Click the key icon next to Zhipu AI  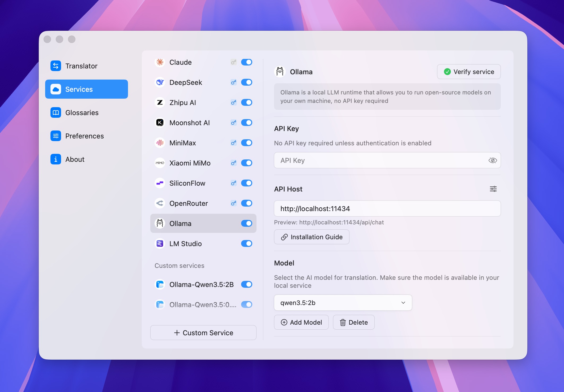tap(234, 103)
